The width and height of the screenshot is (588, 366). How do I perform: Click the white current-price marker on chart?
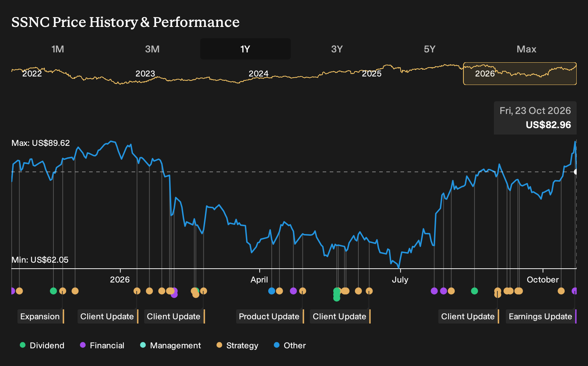[576, 172]
